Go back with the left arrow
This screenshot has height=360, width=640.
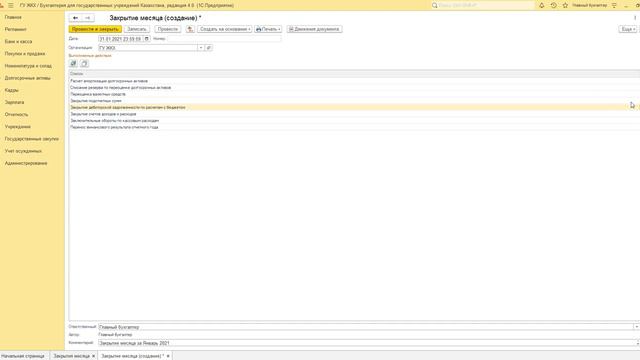point(76,18)
